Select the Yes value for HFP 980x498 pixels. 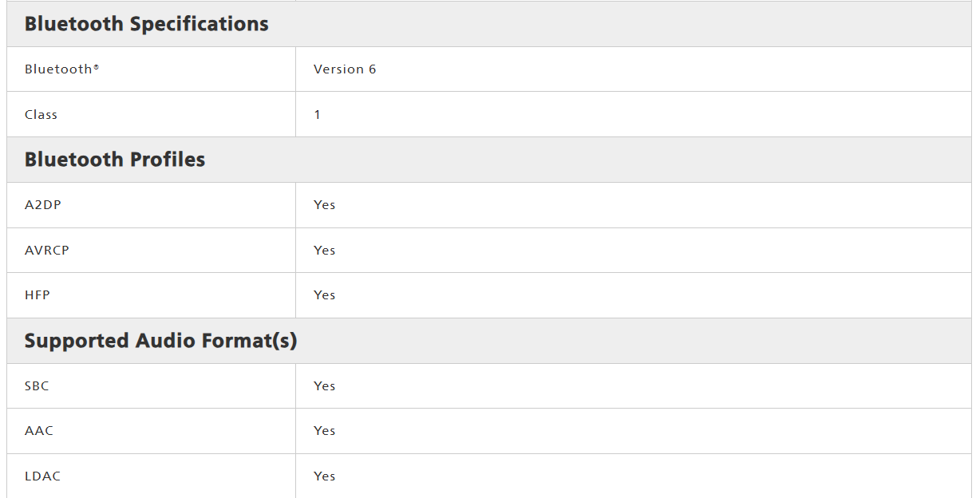coord(324,295)
